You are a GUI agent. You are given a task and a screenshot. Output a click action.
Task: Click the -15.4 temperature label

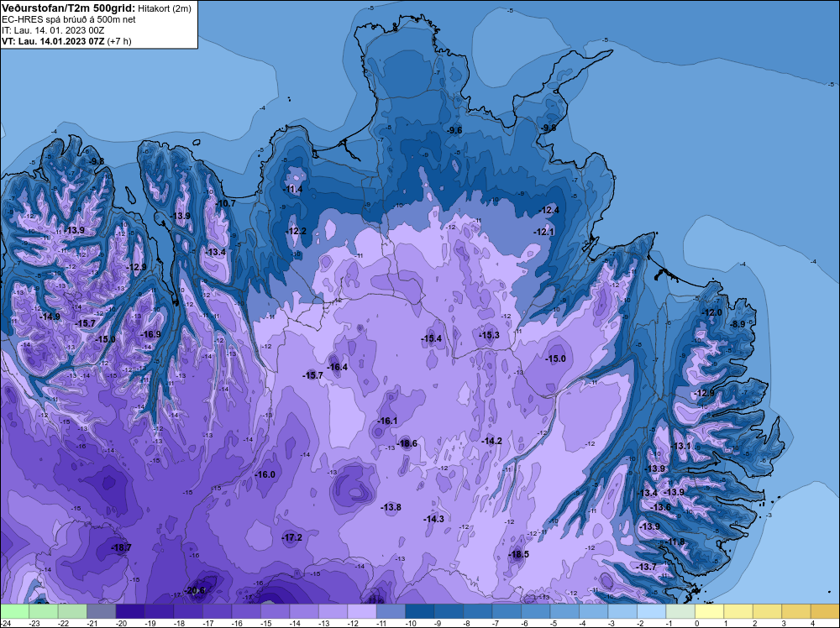[431, 338]
